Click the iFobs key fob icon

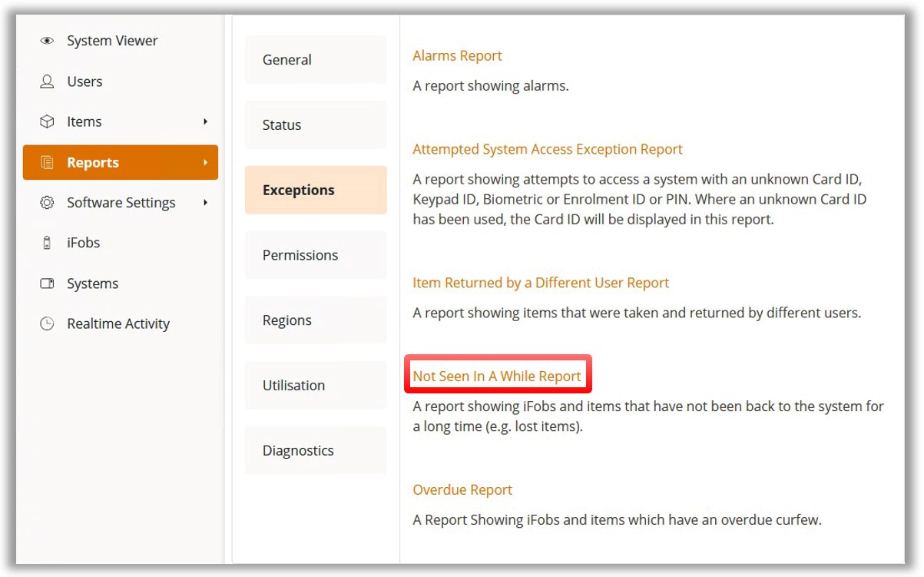click(47, 243)
